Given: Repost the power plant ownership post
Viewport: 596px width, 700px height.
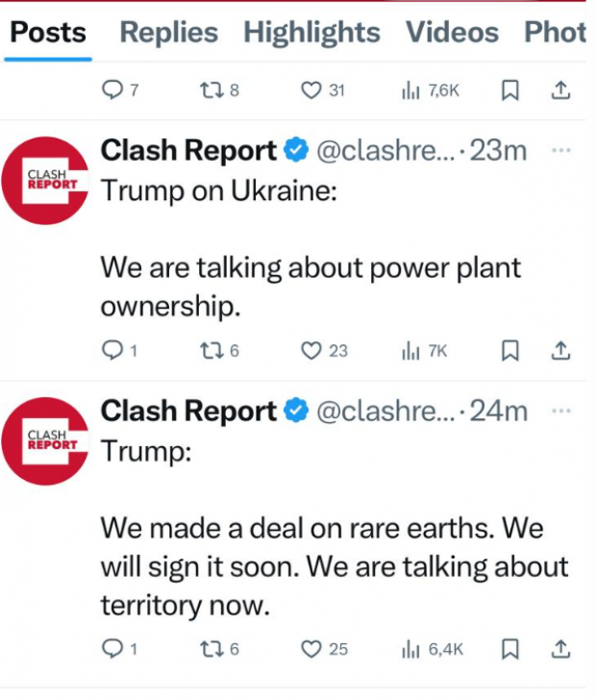Looking at the screenshot, I should [210, 351].
